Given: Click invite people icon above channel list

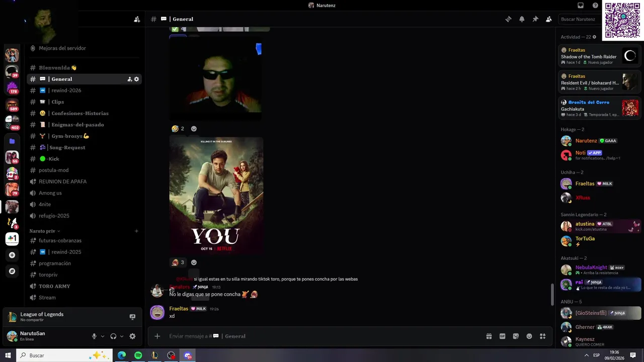Looking at the screenshot, I should pyautogui.click(x=137, y=19).
